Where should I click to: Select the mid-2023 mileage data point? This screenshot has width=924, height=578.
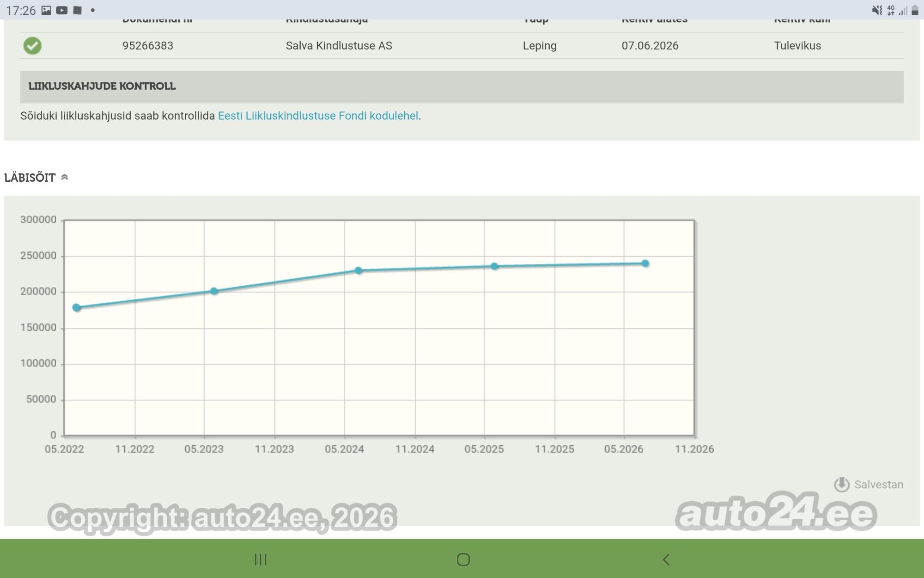point(214,291)
